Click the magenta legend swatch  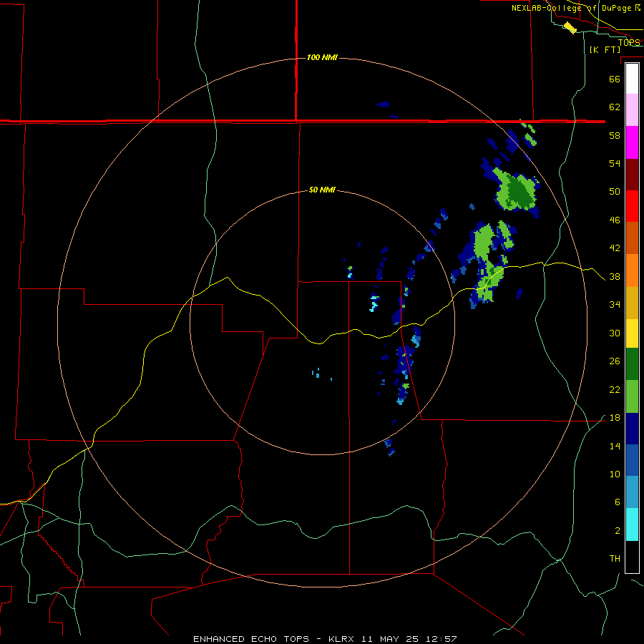(632, 142)
